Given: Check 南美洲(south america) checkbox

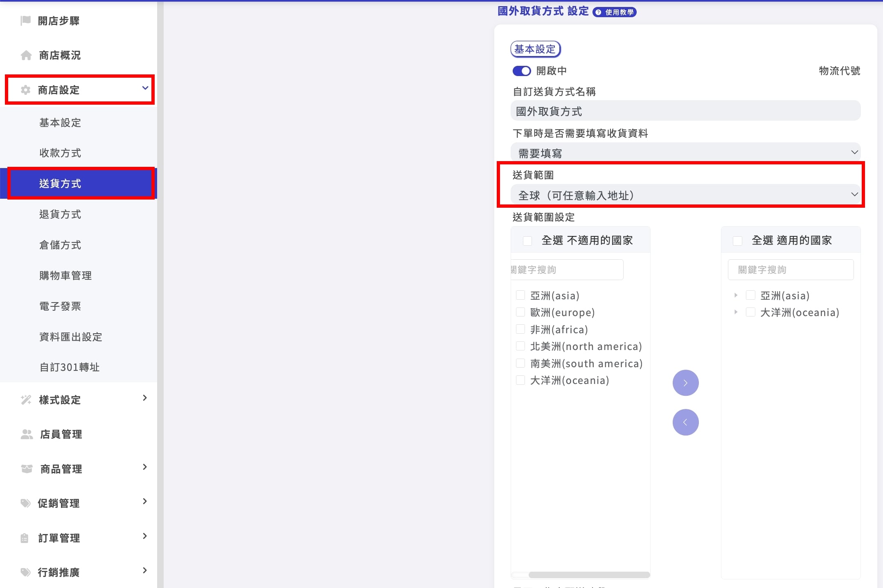Looking at the screenshot, I should 520,363.
